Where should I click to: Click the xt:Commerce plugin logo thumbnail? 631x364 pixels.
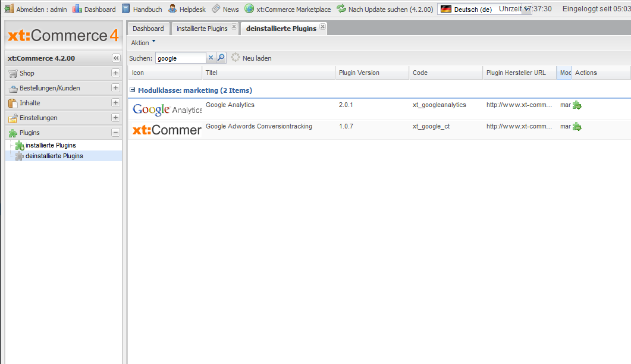(x=167, y=130)
